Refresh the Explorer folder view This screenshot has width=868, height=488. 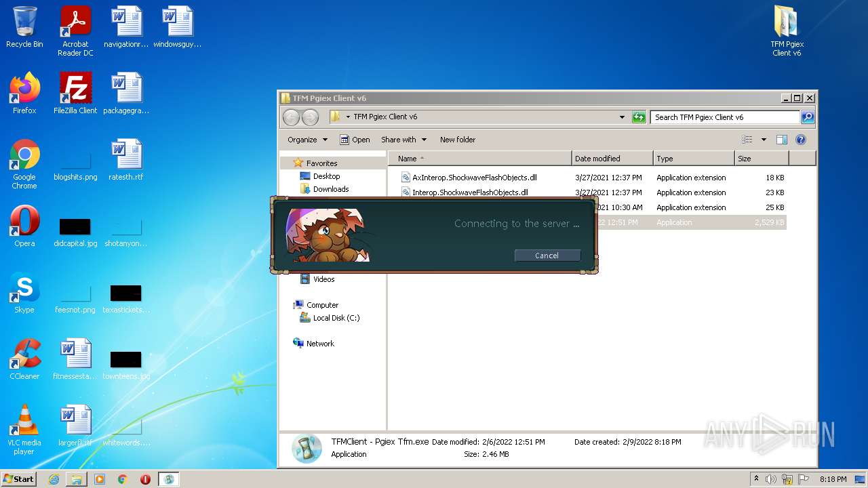pyautogui.click(x=639, y=117)
